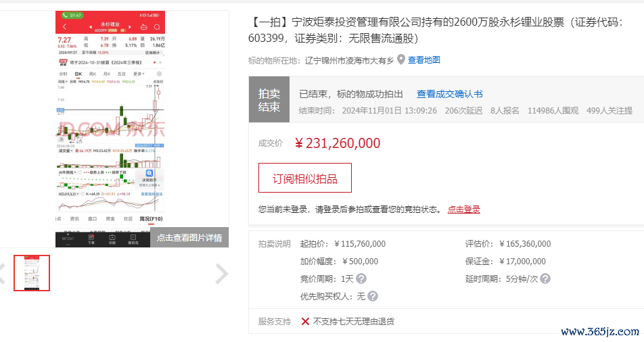Click the 加价幅度 ¥500,000 value
644x342 pixels.
tap(360, 262)
